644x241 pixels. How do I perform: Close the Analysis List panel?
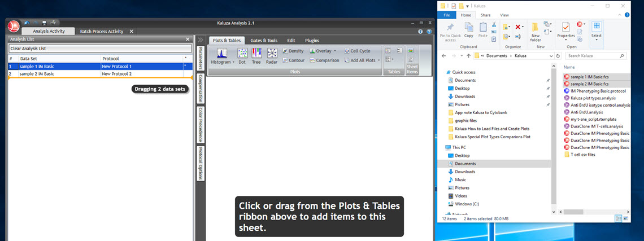(188, 39)
